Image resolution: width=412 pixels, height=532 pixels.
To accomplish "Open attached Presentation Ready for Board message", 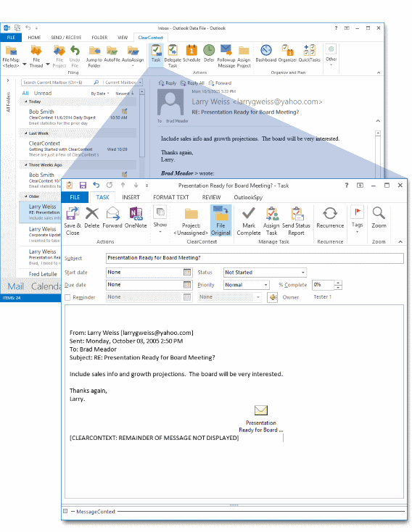I will 261,419.
